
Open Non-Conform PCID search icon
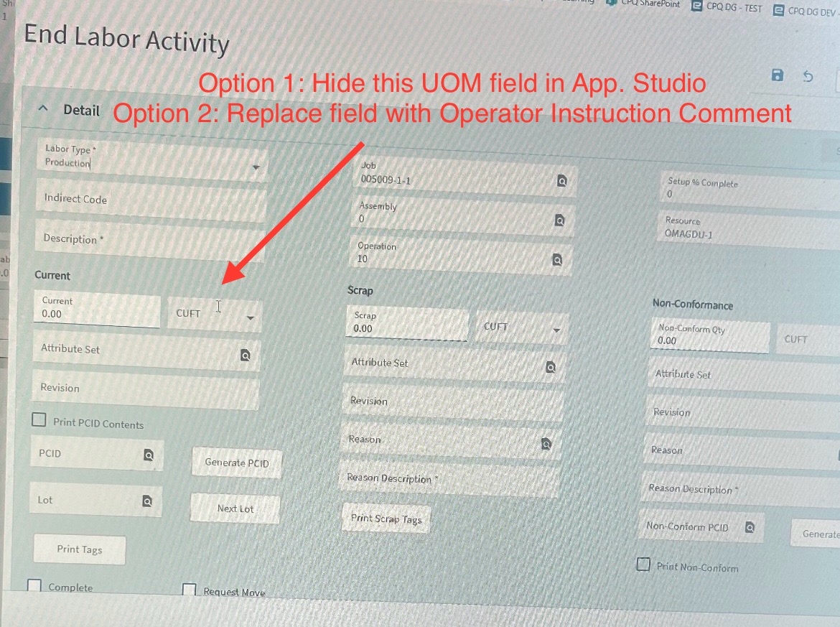click(750, 527)
